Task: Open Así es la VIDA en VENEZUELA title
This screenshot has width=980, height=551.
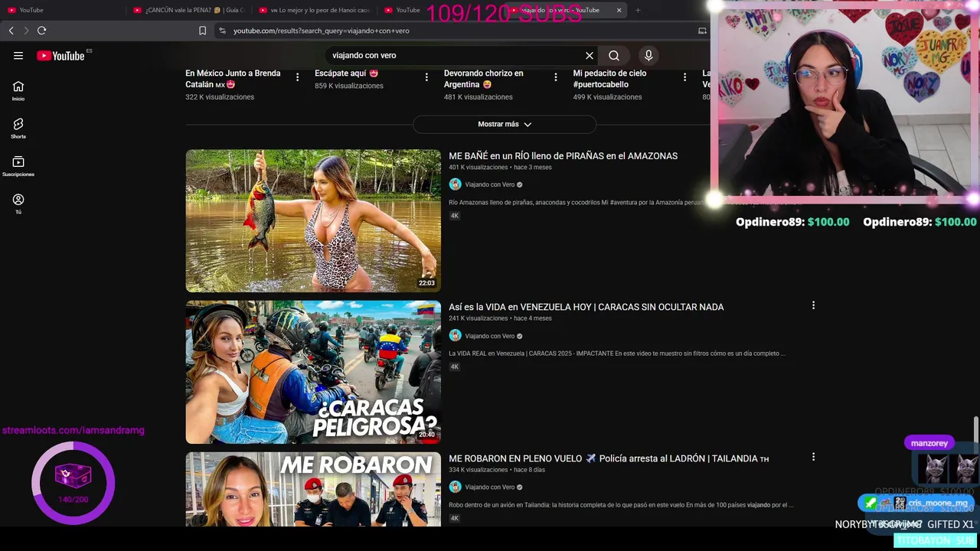Action: (x=586, y=307)
